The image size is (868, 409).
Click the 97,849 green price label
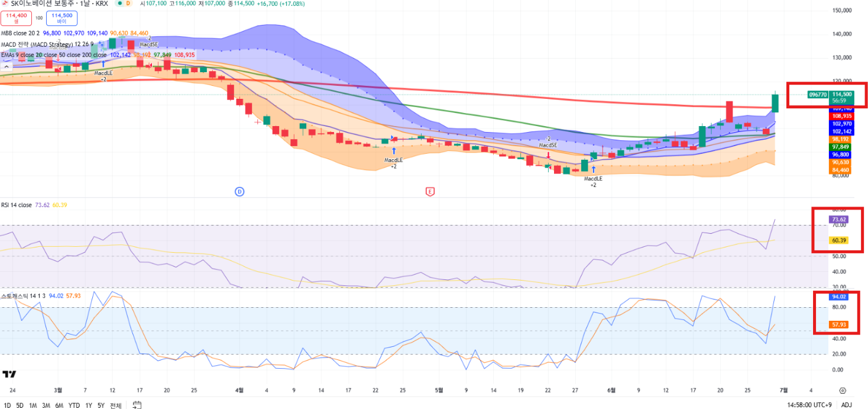841,147
